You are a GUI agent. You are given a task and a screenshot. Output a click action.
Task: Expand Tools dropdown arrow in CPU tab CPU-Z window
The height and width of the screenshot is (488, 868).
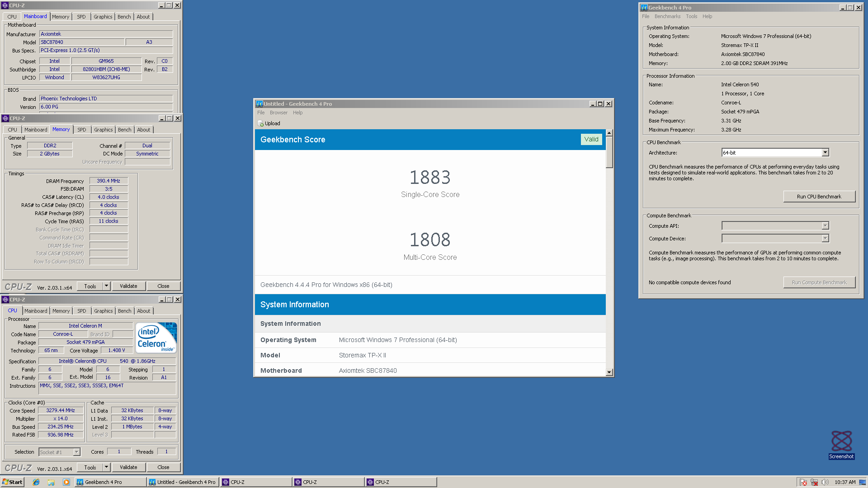(x=107, y=467)
